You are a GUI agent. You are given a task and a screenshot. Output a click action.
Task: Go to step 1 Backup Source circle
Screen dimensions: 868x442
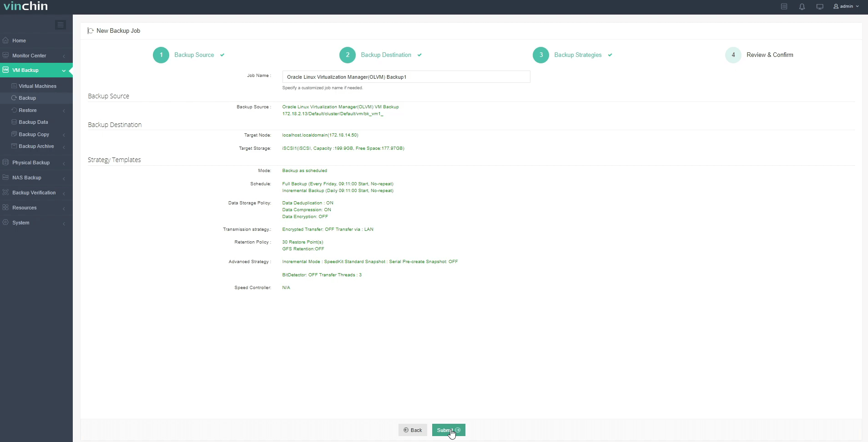(161, 55)
